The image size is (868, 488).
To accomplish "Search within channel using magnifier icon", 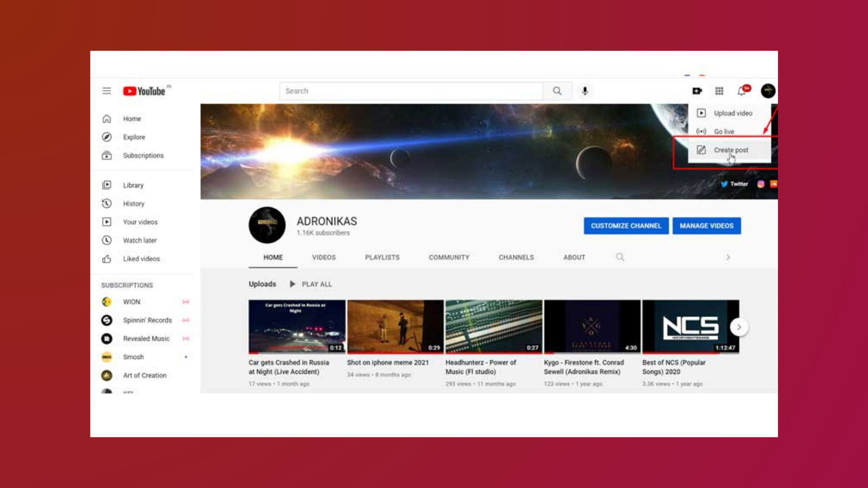I will pyautogui.click(x=620, y=257).
